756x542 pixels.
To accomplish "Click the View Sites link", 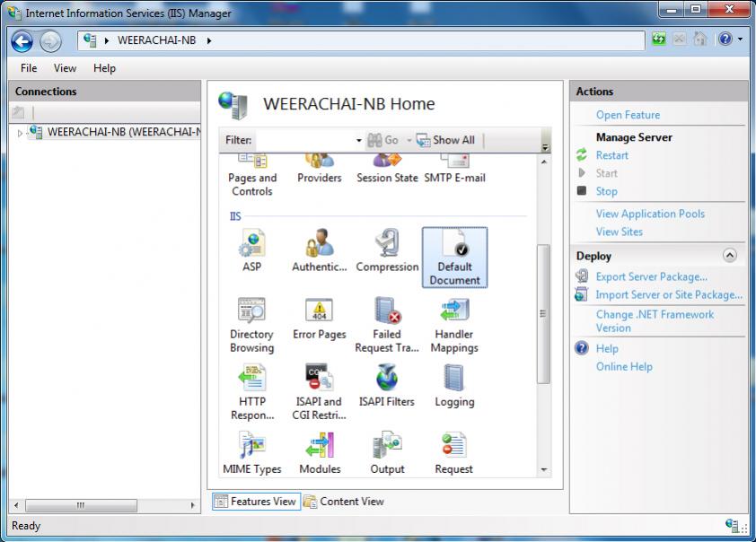I will pyautogui.click(x=619, y=232).
